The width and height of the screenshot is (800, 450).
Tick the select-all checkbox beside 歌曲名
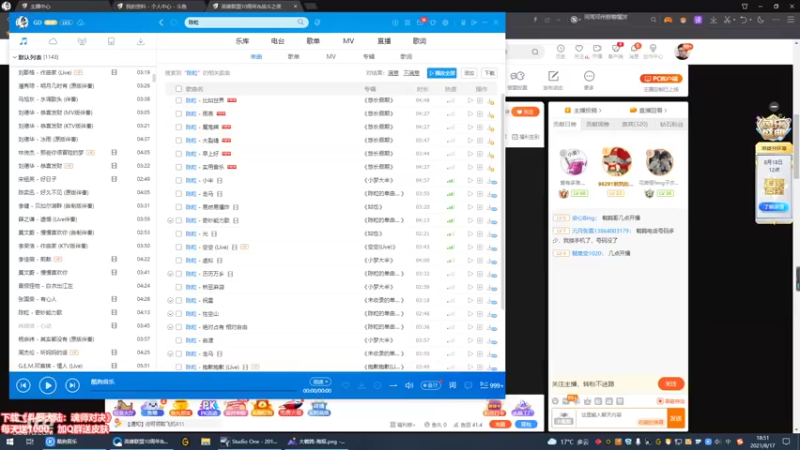click(179, 89)
